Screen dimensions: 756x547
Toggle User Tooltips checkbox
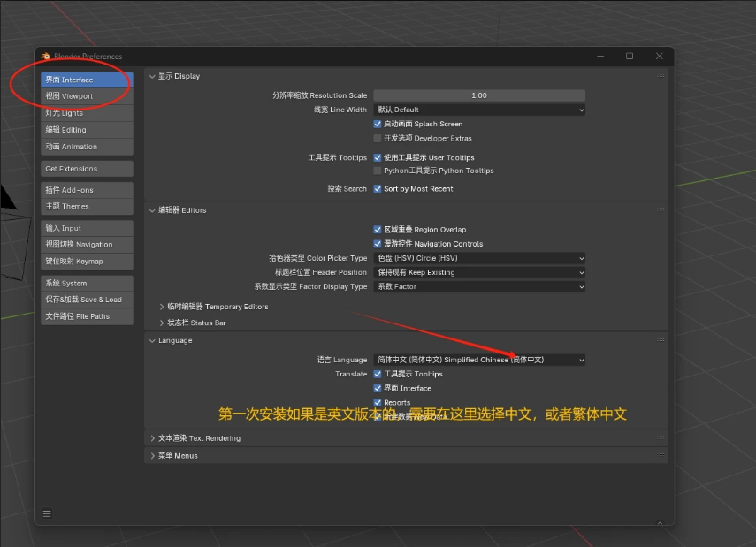(x=378, y=157)
